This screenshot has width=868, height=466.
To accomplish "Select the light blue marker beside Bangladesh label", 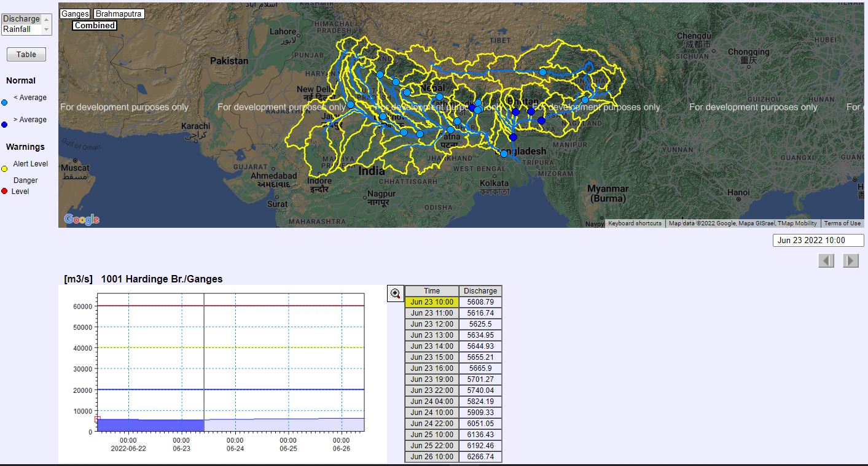I will pos(504,153).
